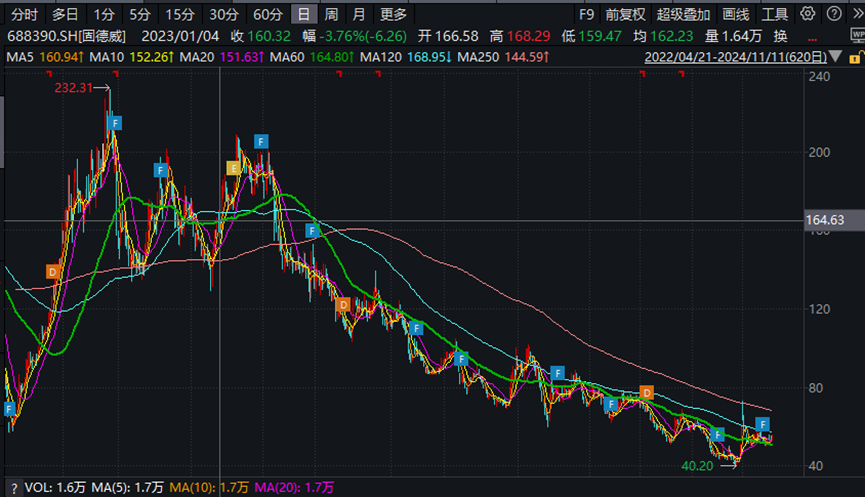This screenshot has width=865, height=497.
Task: Switch to the 多日 multi-day tab
Action: [x=66, y=14]
